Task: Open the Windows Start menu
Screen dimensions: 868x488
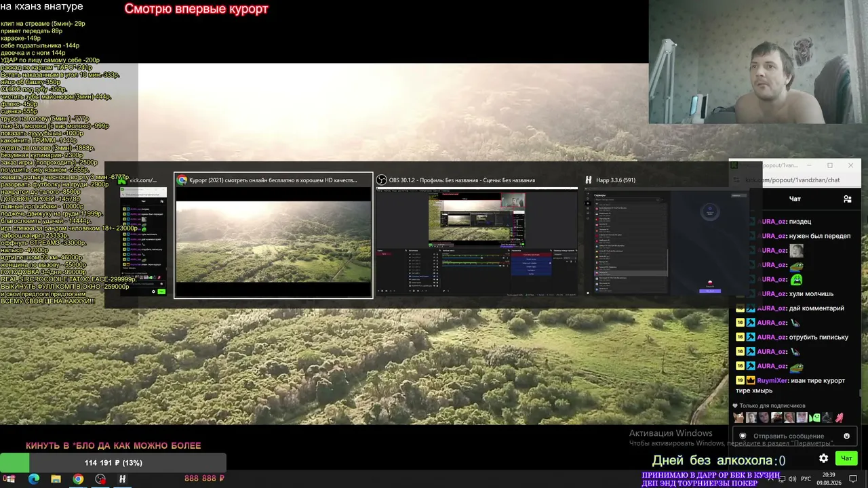Action: (x=10, y=479)
